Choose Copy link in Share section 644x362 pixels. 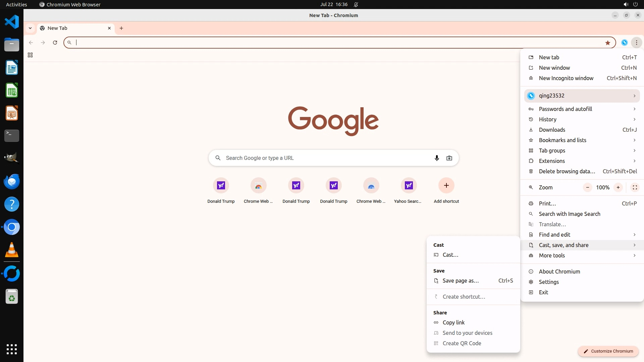coord(453,322)
